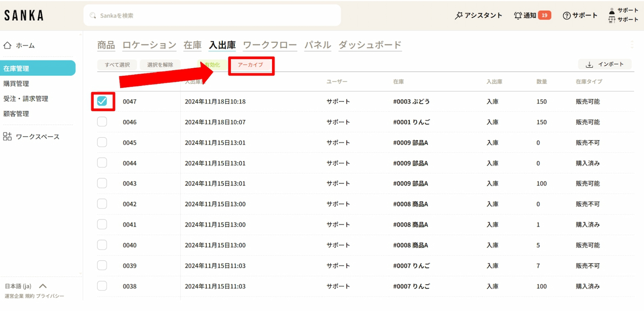The width and height of the screenshot is (644, 311).
Task: Enable the checkbox for row 0043
Action: pyautogui.click(x=102, y=183)
